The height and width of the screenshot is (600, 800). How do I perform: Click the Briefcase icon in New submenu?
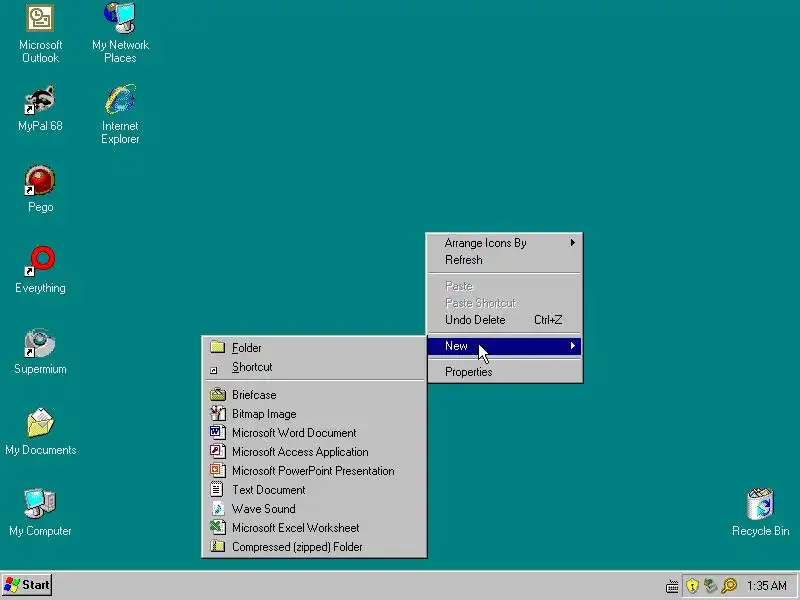point(218,394)
